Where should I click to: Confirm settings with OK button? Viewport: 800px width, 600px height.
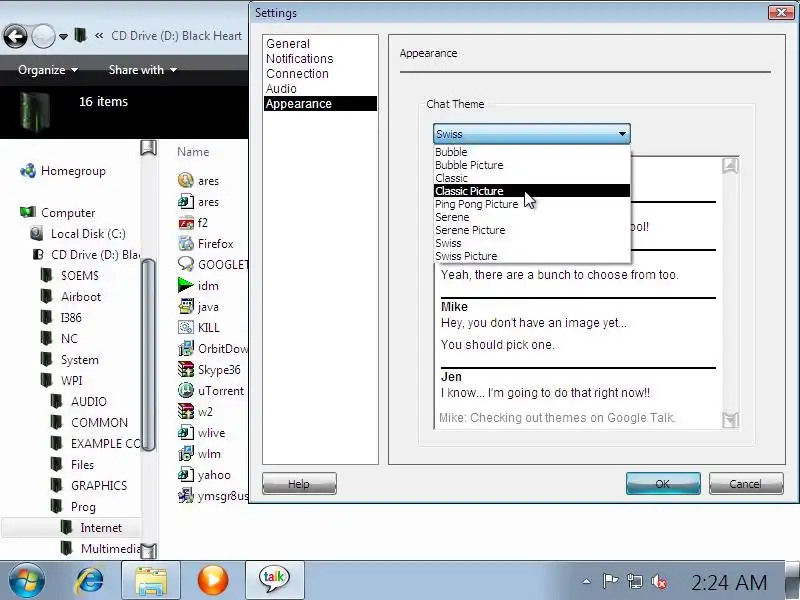(663, 484)
